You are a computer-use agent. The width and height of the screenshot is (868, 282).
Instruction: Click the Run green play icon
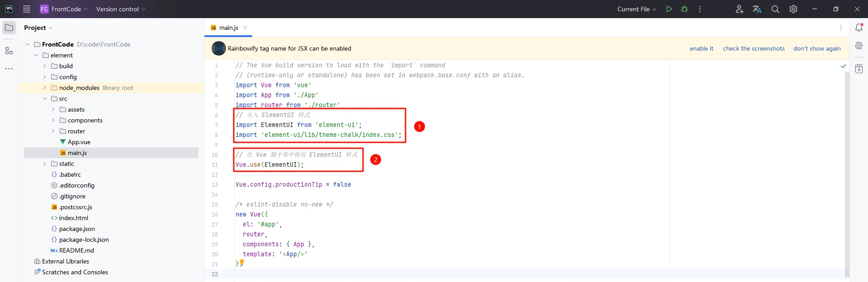(x=669, y=9)
